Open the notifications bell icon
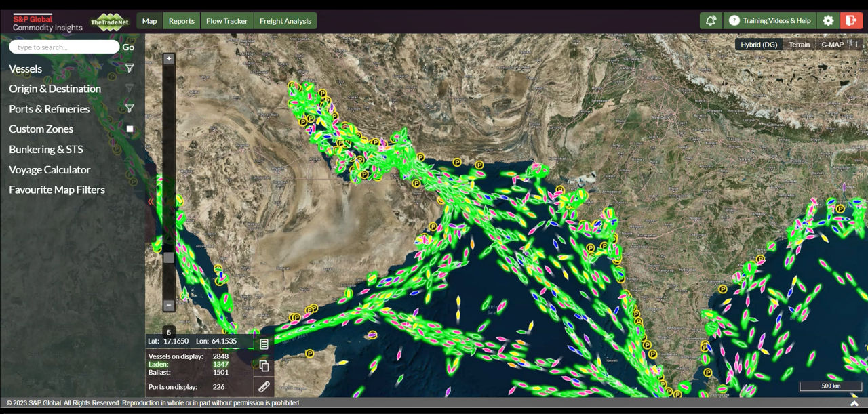Viewport: 868px width, 414px height. click(711, 21)
